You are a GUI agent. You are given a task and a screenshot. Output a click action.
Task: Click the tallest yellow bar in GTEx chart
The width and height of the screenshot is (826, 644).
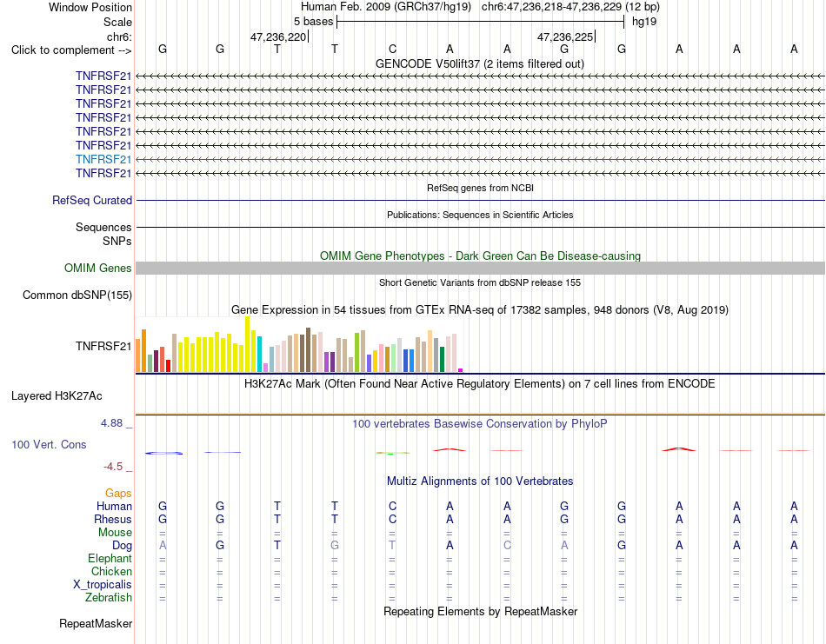click(x=247, y=344)
